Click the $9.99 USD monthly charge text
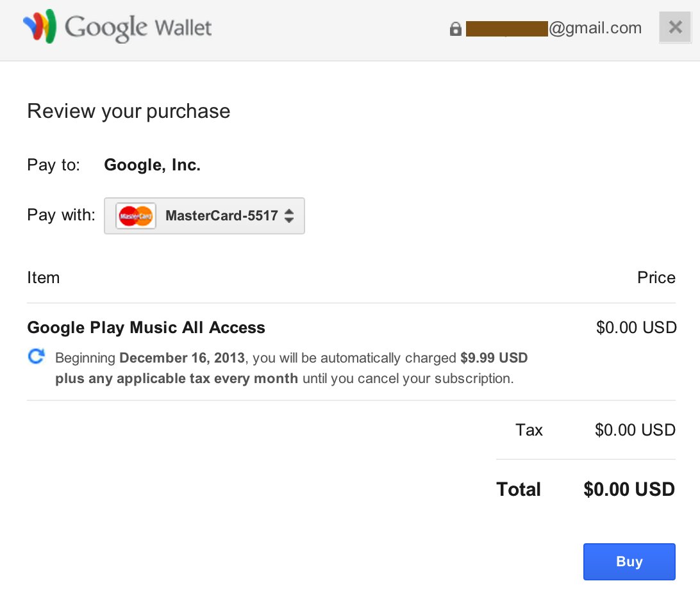This screenshot has height=606, width=700. (x=494, y=358)
